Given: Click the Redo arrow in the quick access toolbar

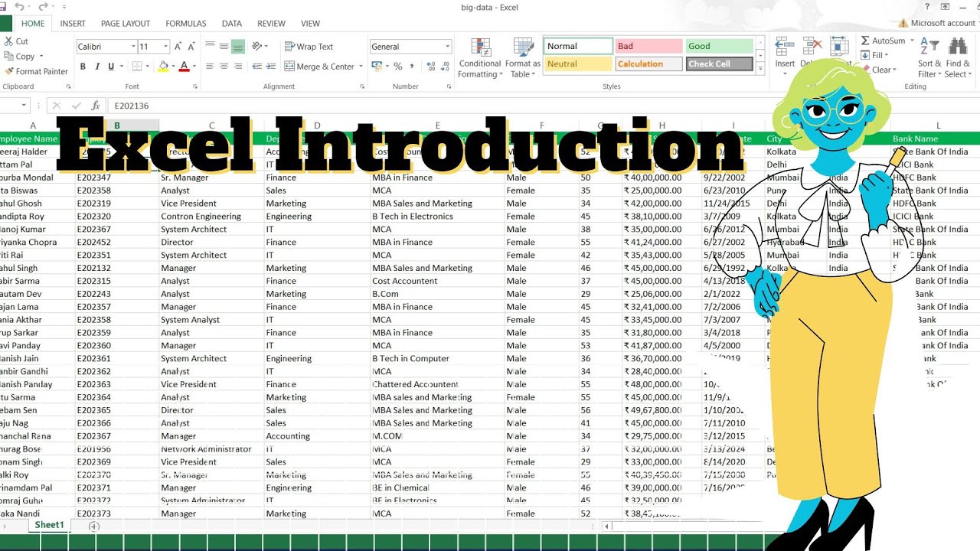Looking at the screenshot, I should coord(43,7).
